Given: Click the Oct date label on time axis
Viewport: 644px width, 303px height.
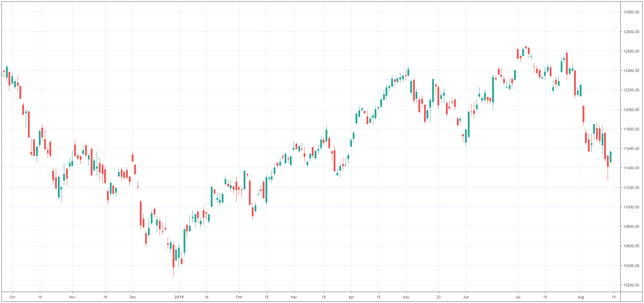Looking at the screenshot, I should click(12, 297).
